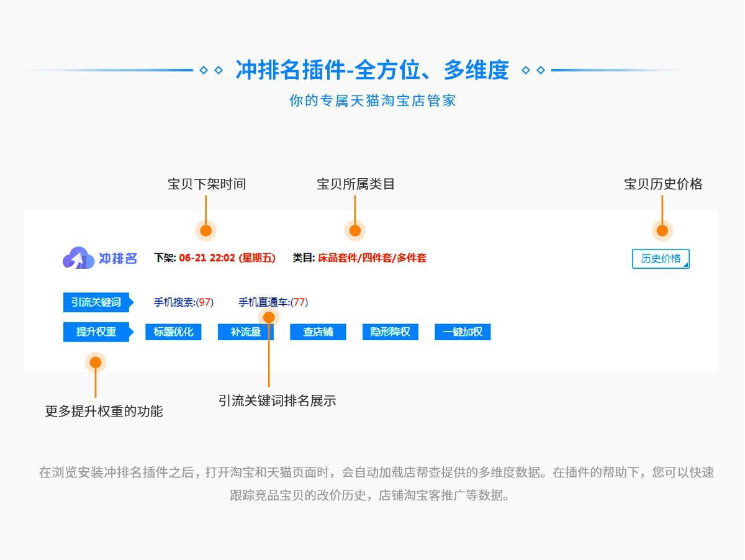Click the 隐形降权 button

click(x=391, y=332)
